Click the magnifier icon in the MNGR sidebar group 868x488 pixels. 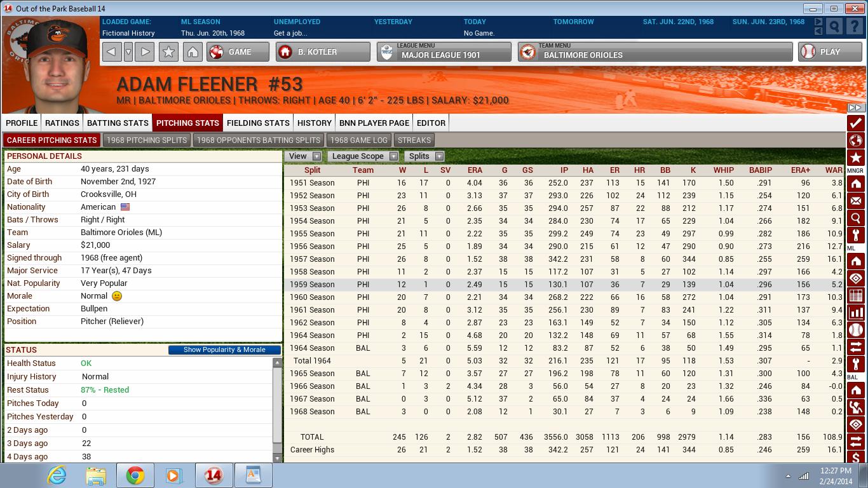pos(856,218)
